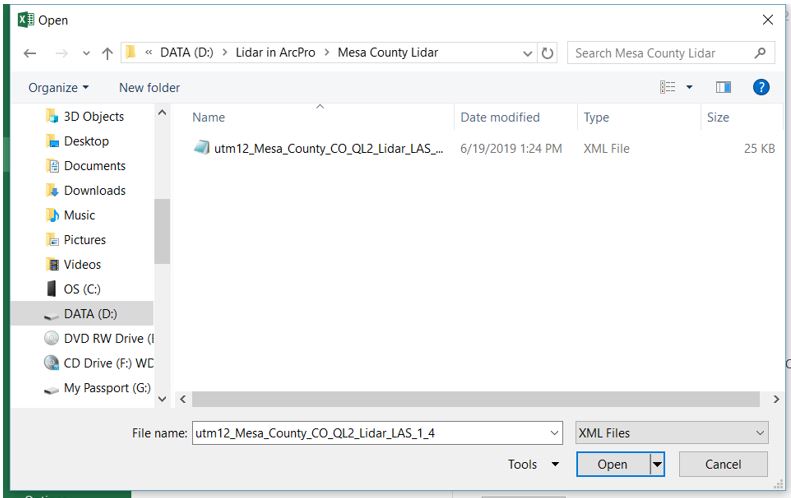Toggle the preview pane icon

723,88
